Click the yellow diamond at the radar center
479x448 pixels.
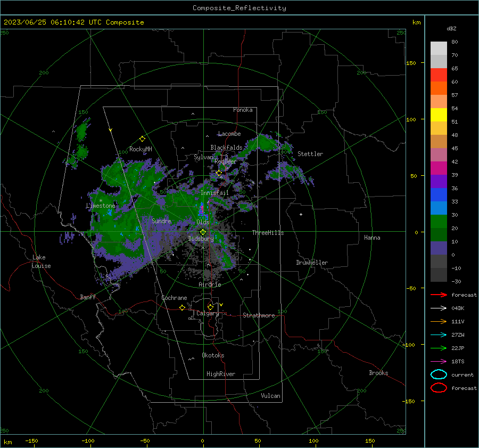[203, 232]
